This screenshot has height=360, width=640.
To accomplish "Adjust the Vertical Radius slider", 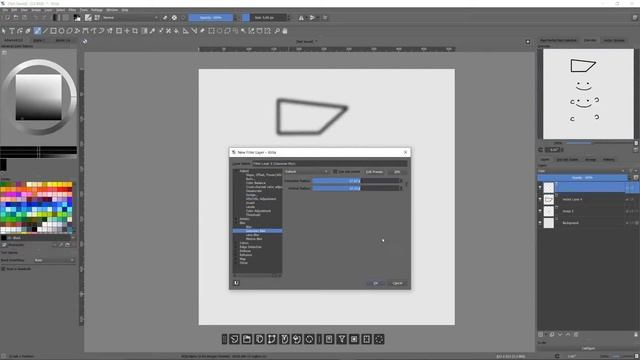I will (x=355, y=188).
